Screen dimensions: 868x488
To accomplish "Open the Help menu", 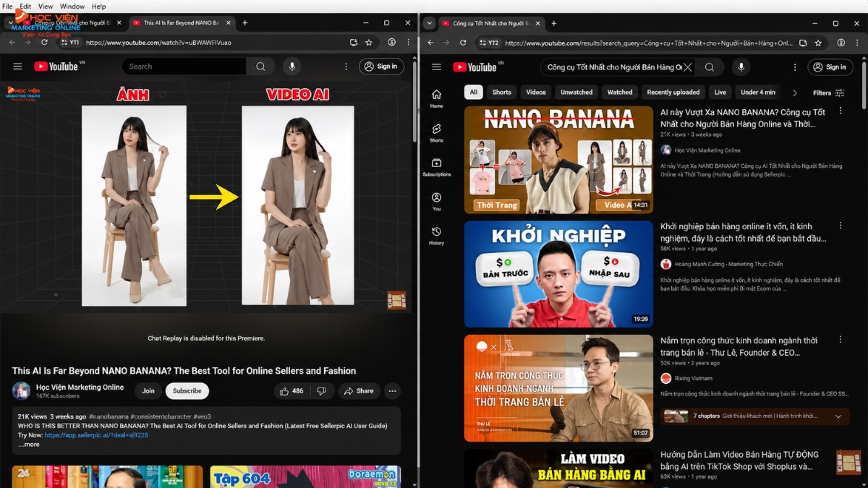I will [98, 6].
